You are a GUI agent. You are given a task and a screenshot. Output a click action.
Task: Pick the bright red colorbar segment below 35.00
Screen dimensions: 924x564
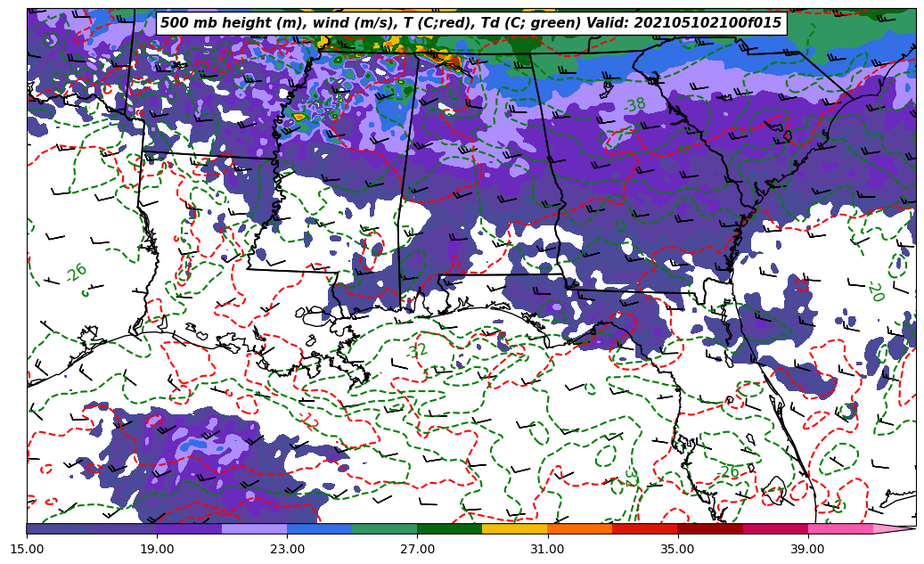pyautogui.click(x=645, y=528)
